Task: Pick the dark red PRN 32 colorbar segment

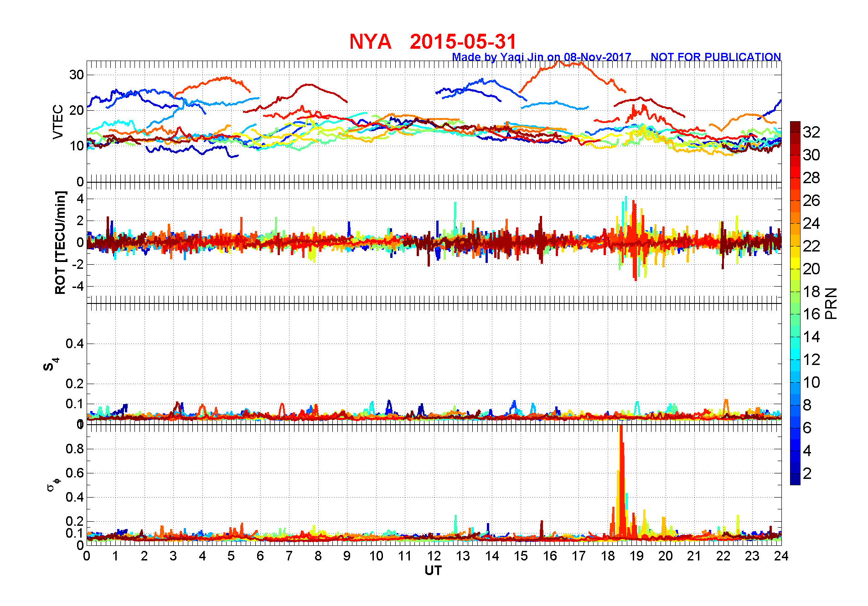Action: pos(795,127)
